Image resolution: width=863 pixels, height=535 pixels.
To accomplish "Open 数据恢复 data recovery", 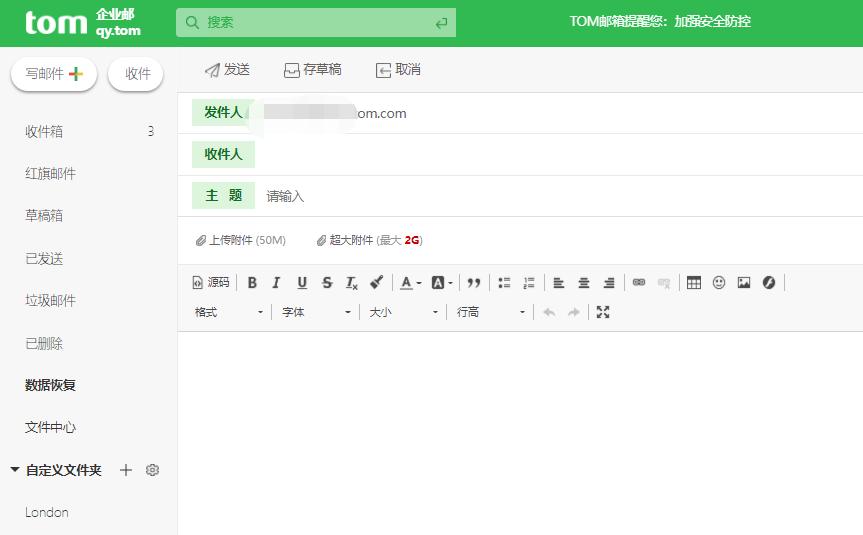I will coord(50,385).
